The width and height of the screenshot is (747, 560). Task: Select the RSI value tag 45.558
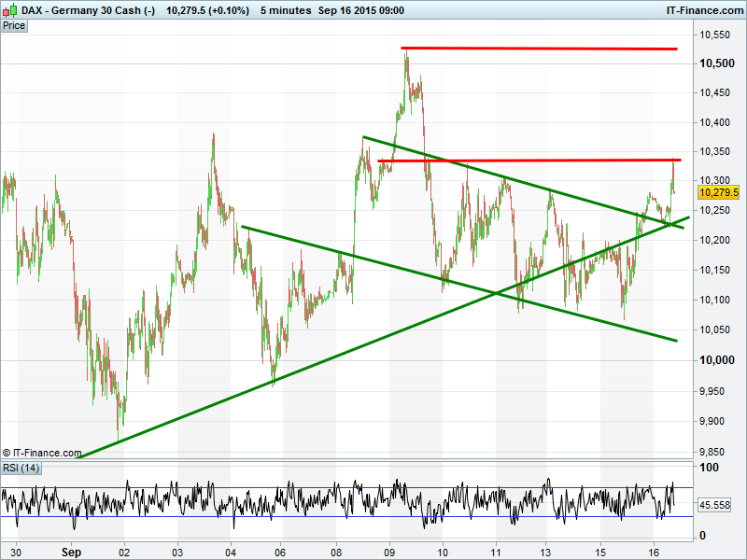point(714,505)
